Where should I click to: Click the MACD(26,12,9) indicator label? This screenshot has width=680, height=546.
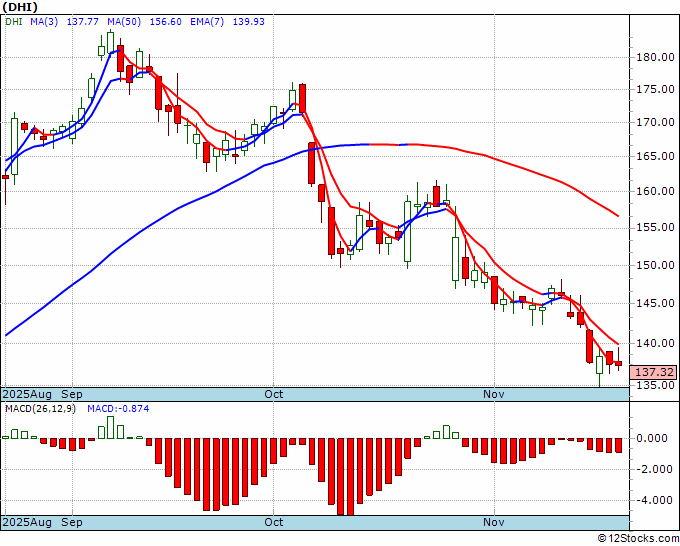(x=40, y=409)
